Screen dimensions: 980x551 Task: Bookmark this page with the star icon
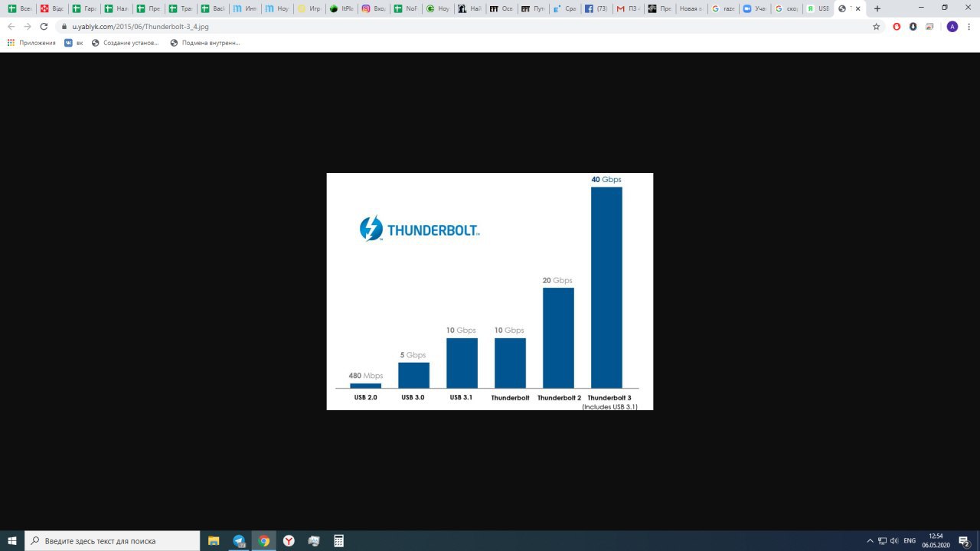[877, 26]
